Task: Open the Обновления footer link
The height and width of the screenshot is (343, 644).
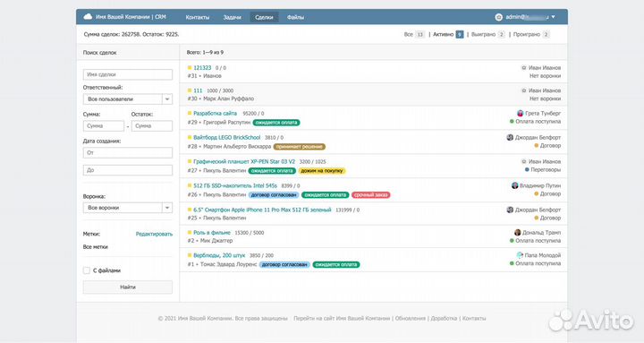Action: (x=411, y=318)
